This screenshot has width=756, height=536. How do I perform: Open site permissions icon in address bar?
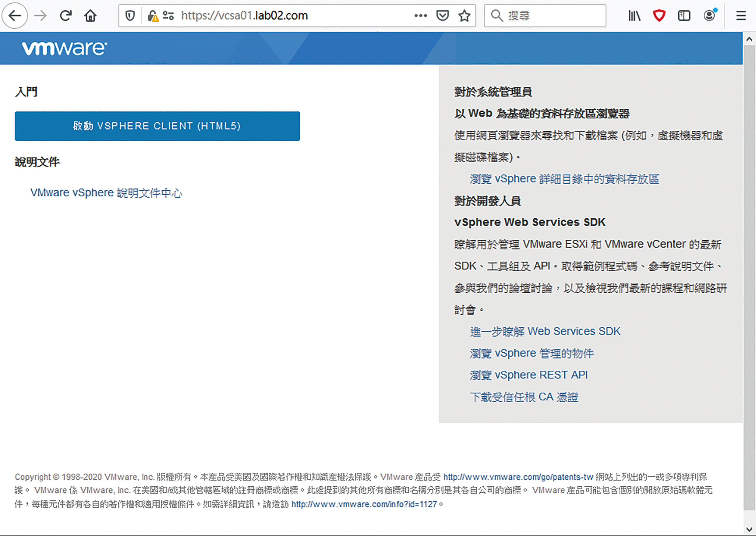click(x=168, y=15)
